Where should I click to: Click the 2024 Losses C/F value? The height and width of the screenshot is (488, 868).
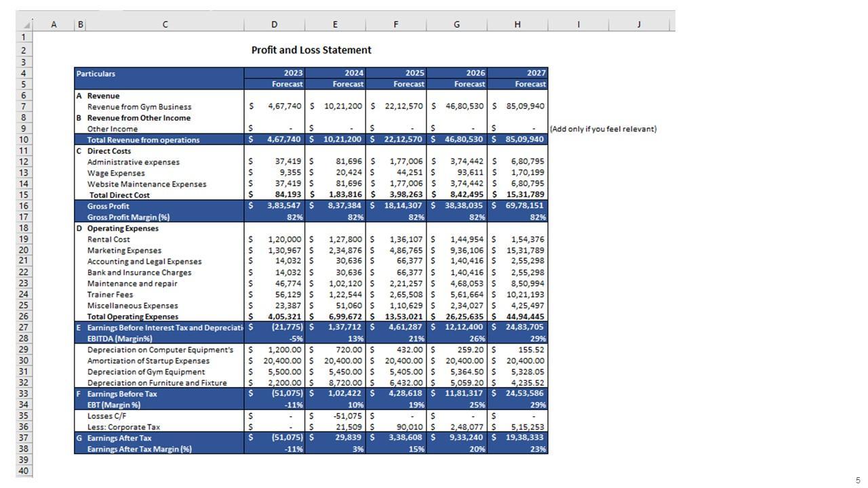coord(349,416)
